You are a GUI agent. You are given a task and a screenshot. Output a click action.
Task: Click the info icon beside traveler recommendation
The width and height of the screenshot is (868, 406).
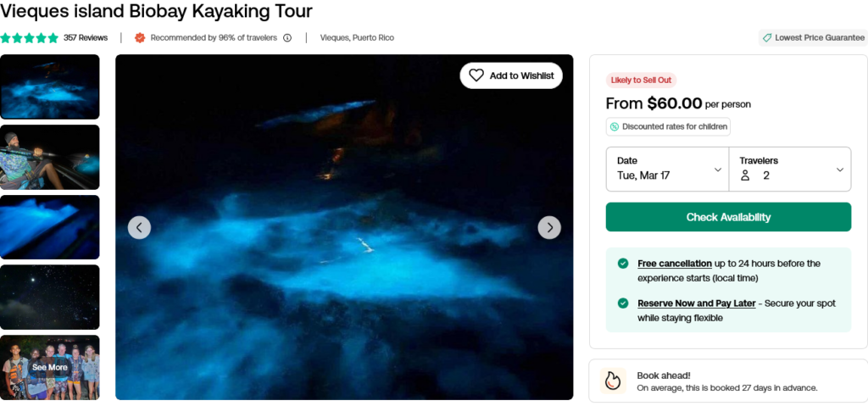coord(287,37)
